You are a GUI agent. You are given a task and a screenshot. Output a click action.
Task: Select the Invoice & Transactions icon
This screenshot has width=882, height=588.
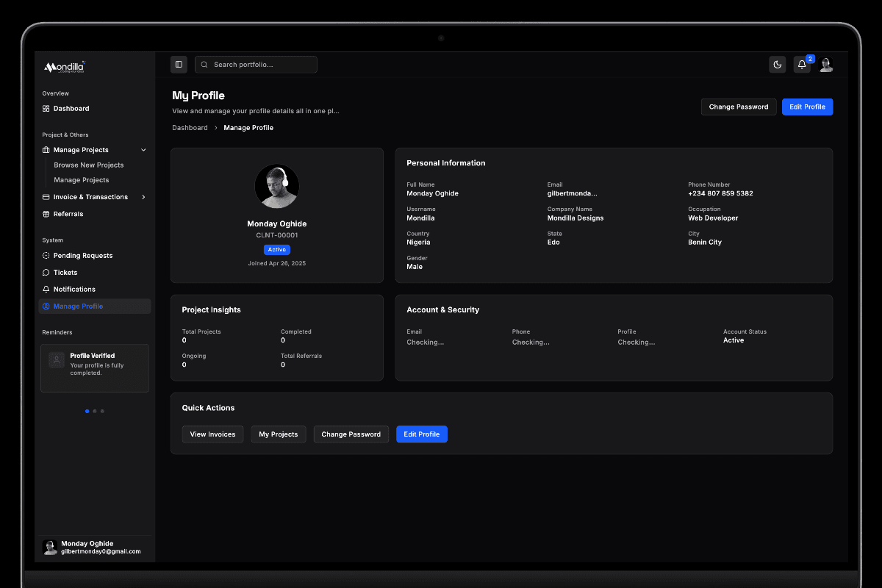(x=46, y=196)
